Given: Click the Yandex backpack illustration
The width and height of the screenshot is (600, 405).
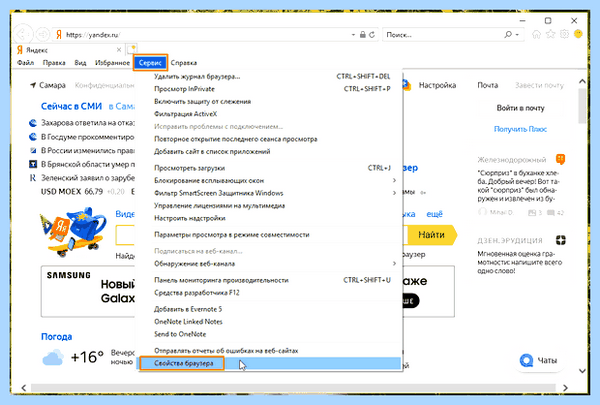Looking at the screenshot, I should point(73,231).
